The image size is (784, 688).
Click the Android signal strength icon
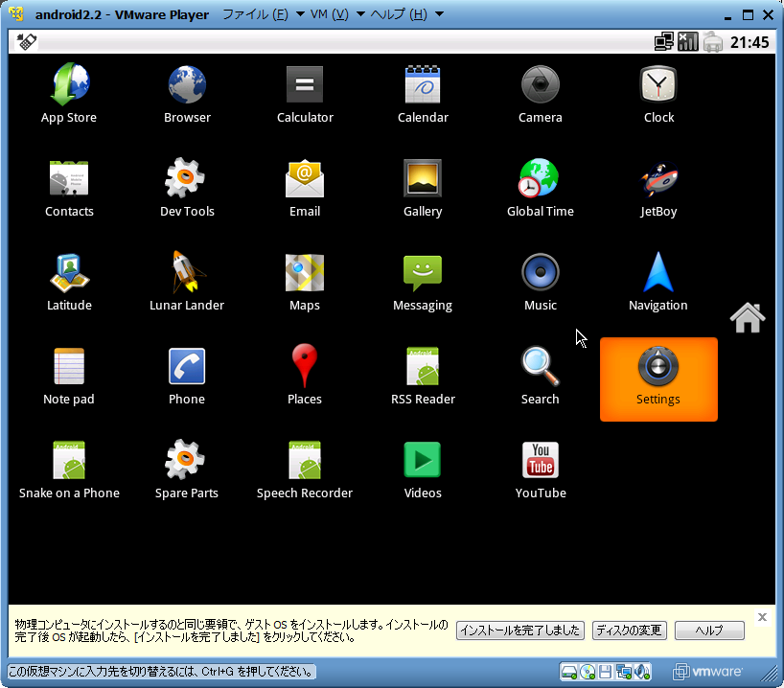point(688,42)
